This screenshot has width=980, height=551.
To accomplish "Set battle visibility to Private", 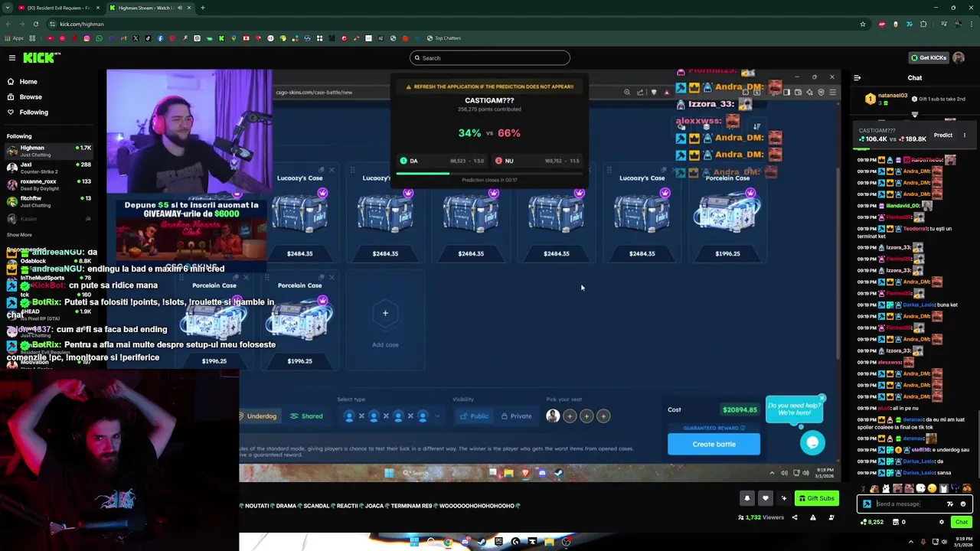I will point(516,416).
